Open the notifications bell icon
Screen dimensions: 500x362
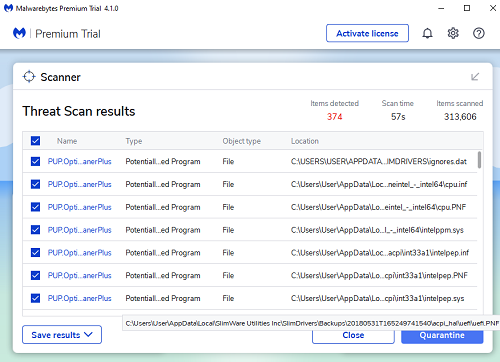[x=427, y=33]
